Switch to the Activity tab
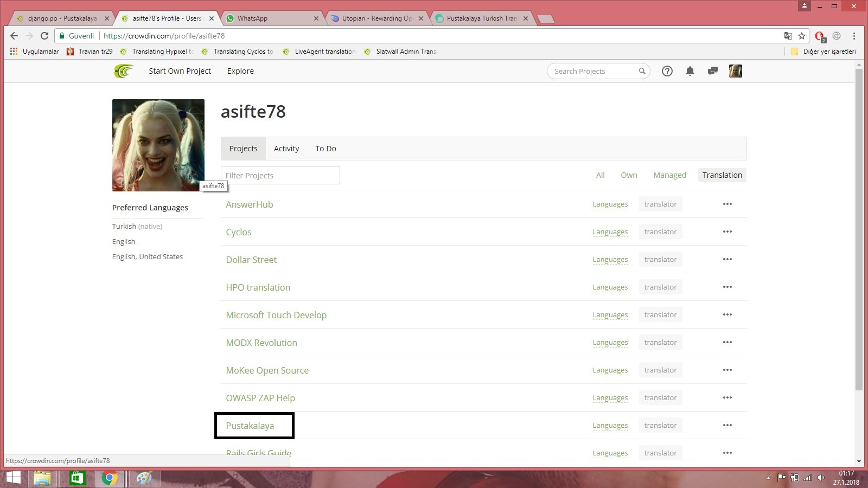This screenshot has width=868, height=488. click(286, 149)
